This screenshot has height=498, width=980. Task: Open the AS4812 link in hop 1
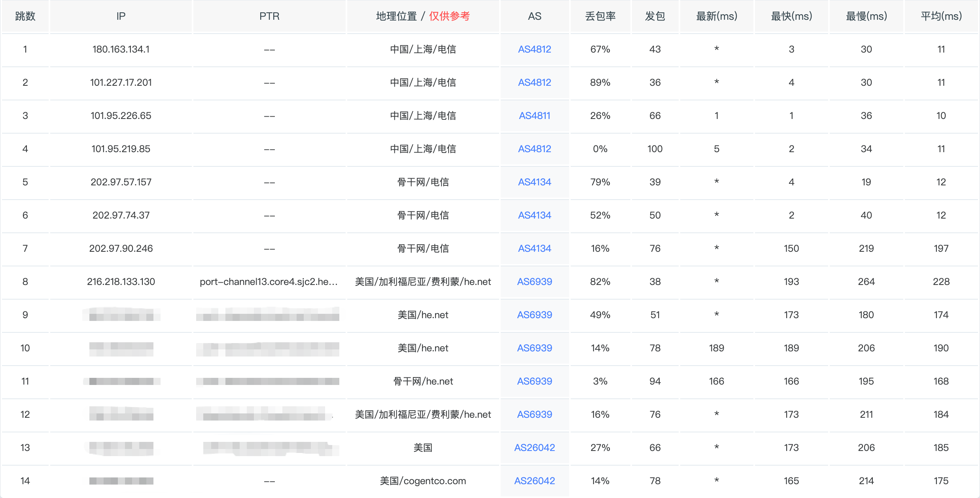coord(534,49)
